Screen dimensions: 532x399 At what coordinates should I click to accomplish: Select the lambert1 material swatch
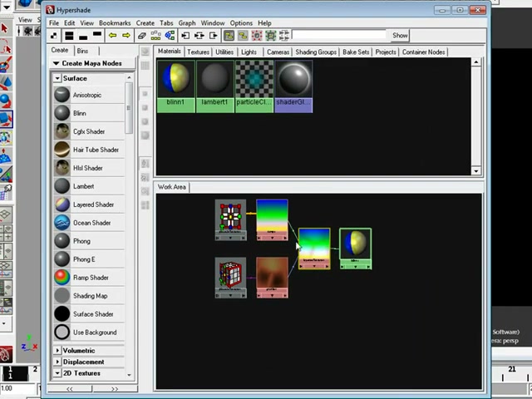pos(214,86)
